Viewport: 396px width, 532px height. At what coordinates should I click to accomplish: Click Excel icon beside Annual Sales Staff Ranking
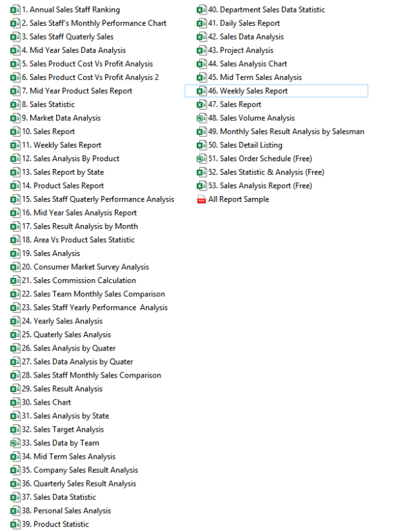coord(15,9)
